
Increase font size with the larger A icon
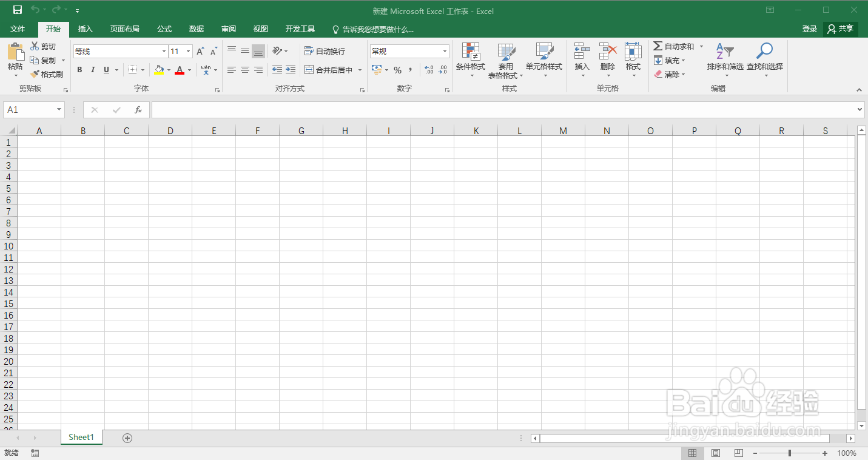click(x=200, y=52)
